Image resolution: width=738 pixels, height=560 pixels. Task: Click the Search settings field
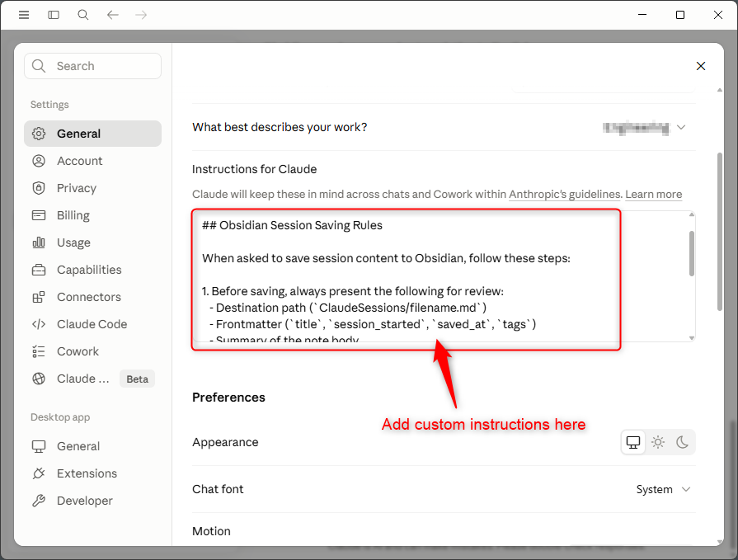pos(92,66)
